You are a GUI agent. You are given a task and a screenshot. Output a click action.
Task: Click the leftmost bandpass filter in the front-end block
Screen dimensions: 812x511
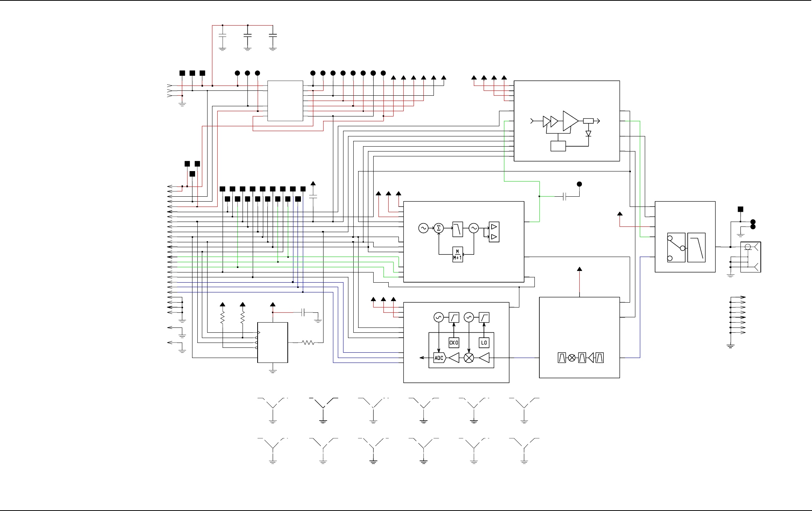pyautogui.click(x=562, y=358)
